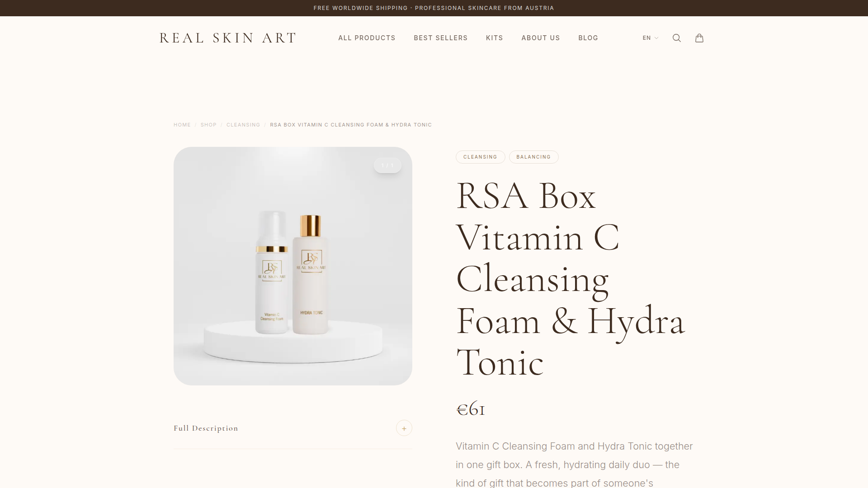This screenshot has height=488, width=868.
Task: Select the Balancing tag pill
Action: click(x=533, y=157)
